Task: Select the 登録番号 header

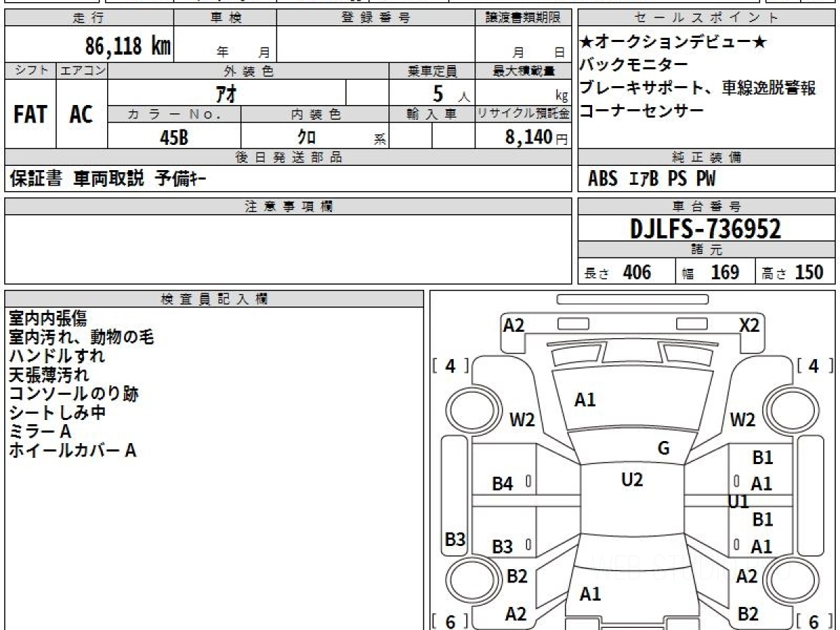Action: point(376,18)
